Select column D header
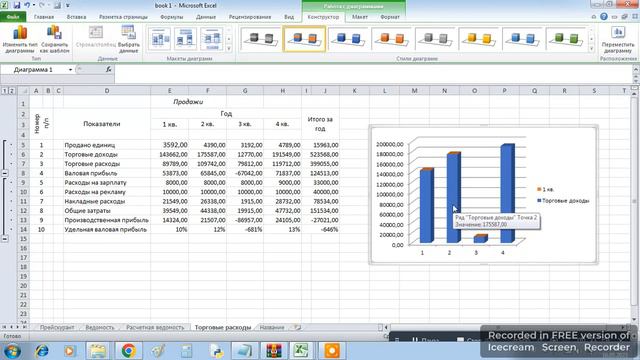The height and width of the screenshot is (360, 640). [107, 91]
